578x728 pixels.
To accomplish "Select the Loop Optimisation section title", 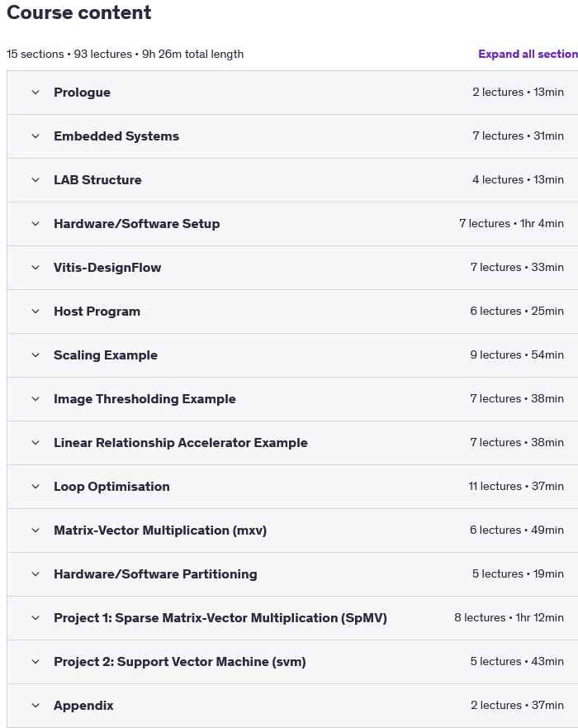I will (x=111, y=486).
